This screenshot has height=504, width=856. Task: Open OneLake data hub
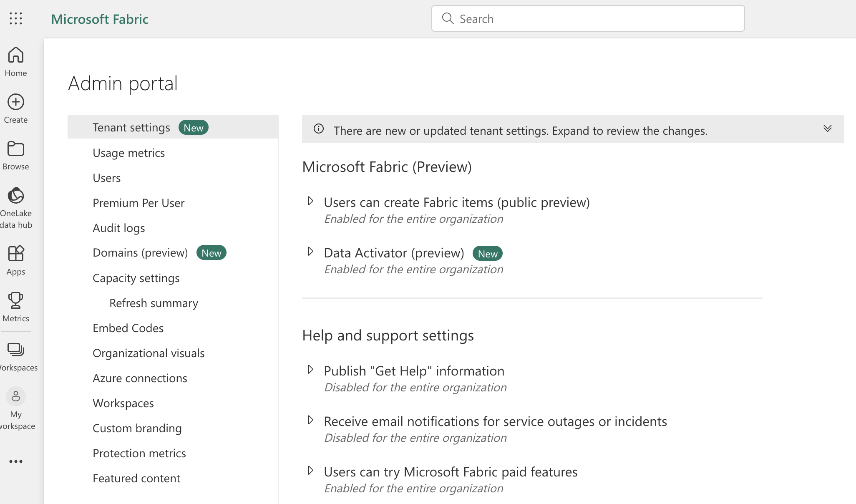16,208
